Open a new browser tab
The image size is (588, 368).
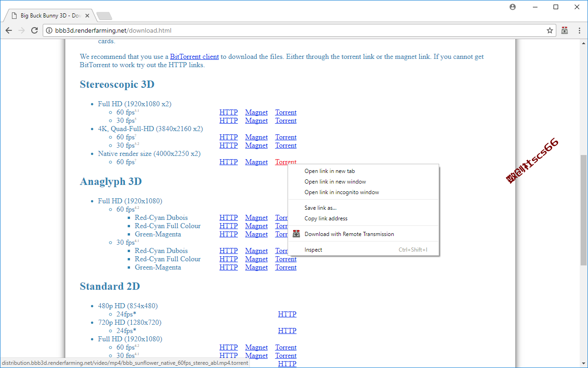pyautogui.click(x=104, y=16)
